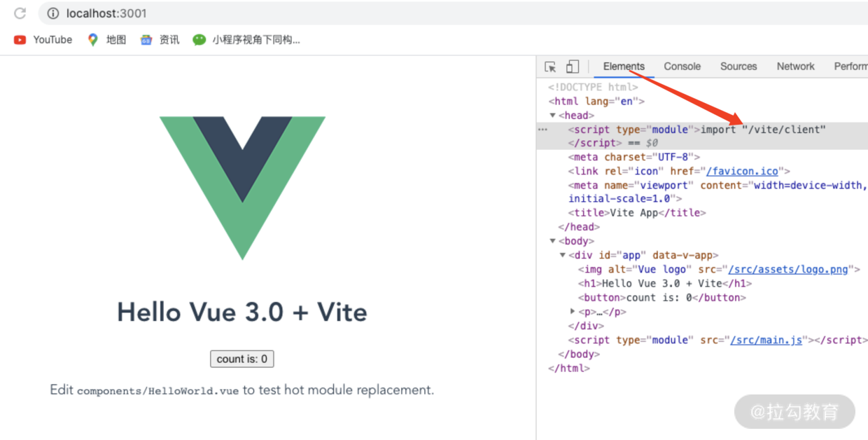Collapse the div id app node
Image resolution: width=868 pixels, height=440 pixels.
pos(562,256)
